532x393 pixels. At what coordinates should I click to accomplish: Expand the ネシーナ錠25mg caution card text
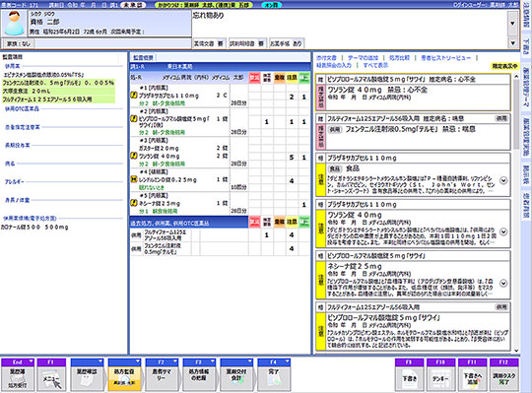503,283
